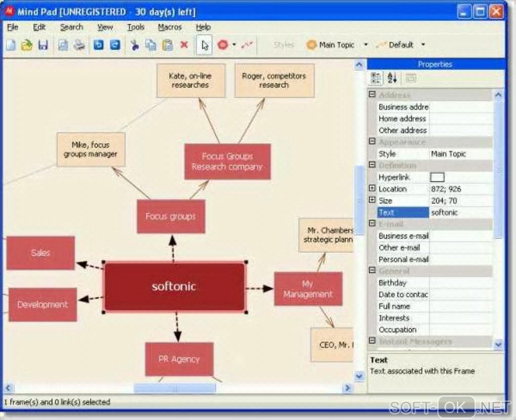Select the Sales frame
516x420 pixels.
pyautogui.click(x=40, y=253)
